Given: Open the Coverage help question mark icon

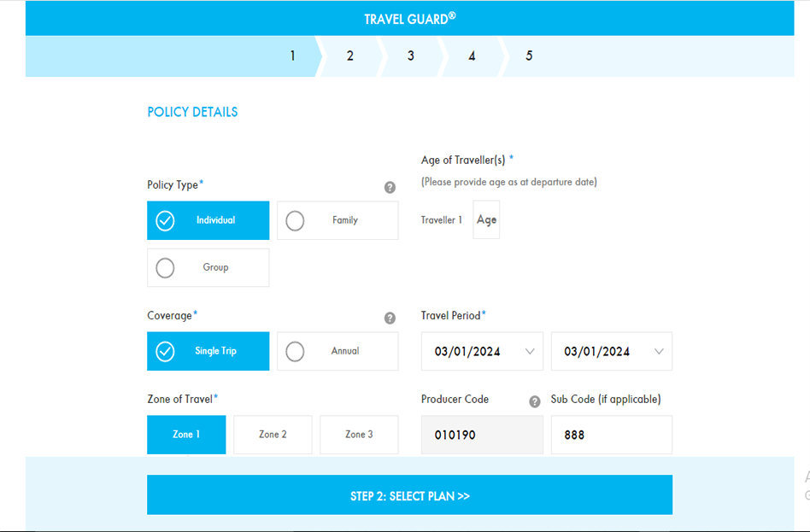Looking at the screenshot, I should point(390,319).
